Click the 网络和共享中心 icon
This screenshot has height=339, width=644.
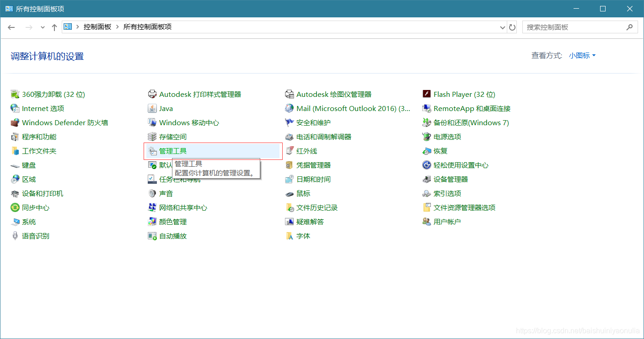click(x=152, y=207)
